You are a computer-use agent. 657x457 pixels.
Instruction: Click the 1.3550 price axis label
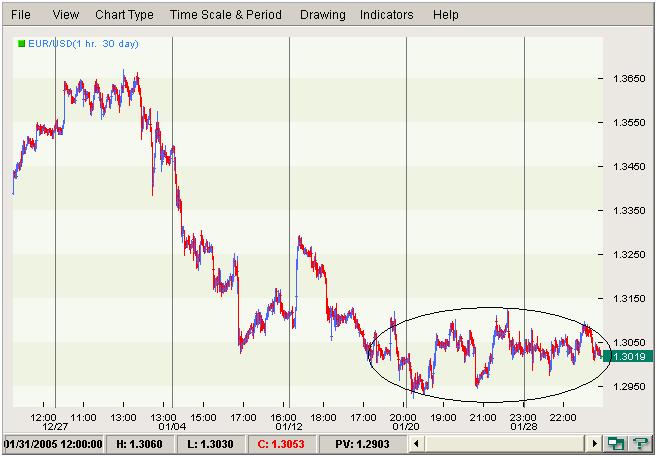tap(629, 123)
